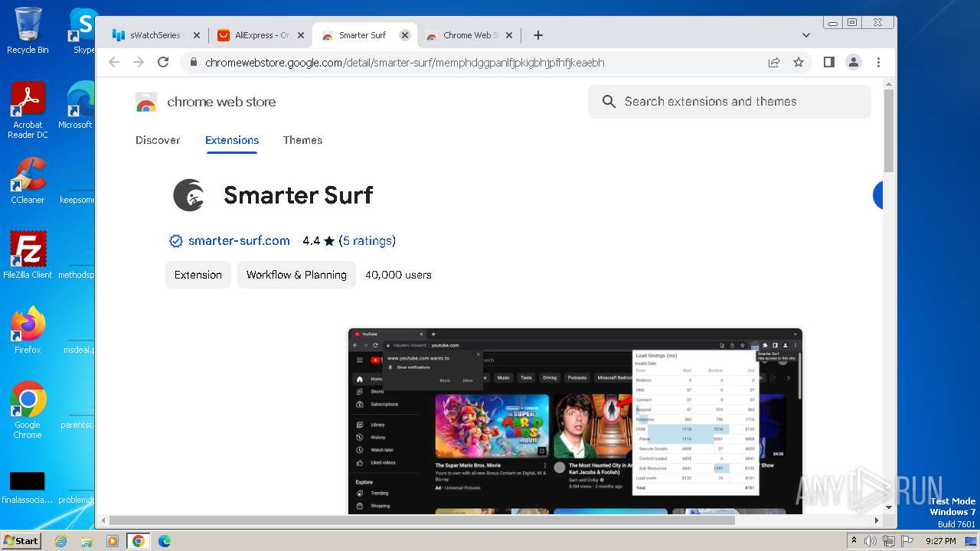Click the 9:27 PM taskbar clock
This screenshot has height=551, width=980.
pyautogui.click(x=940, y=541)
